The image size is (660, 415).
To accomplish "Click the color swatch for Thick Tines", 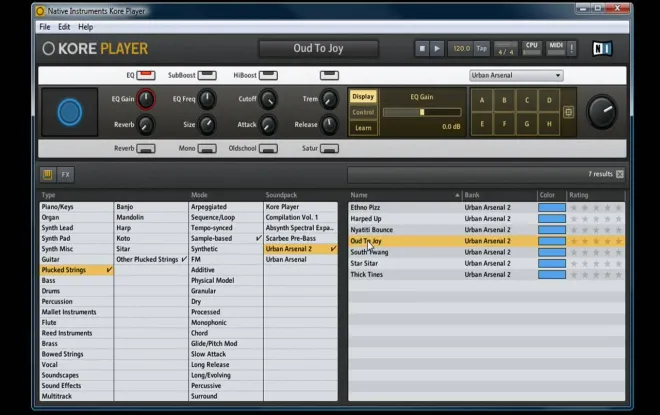I will (x=552, y=274).
